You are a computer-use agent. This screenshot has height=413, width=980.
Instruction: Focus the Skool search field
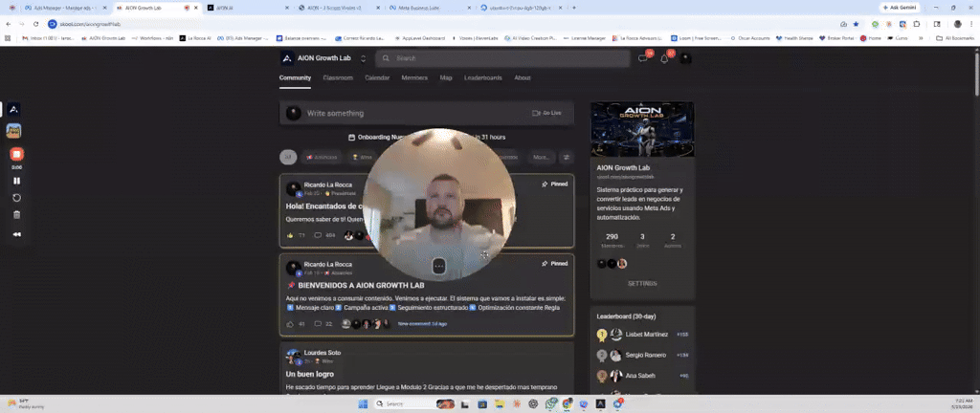[502, 58]
